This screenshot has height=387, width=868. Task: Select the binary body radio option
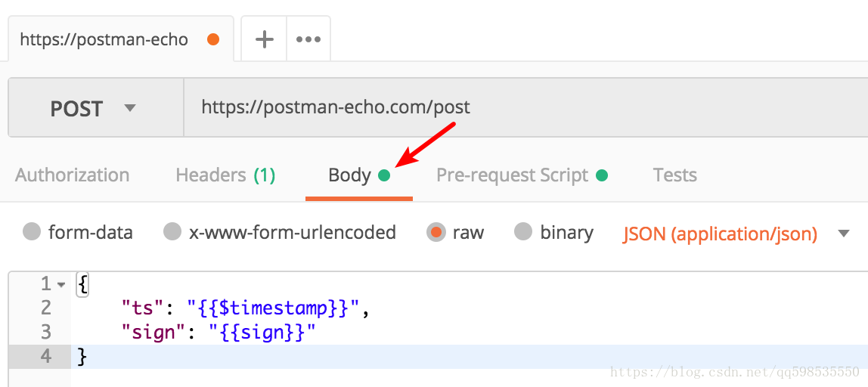[x=523, y=232]
